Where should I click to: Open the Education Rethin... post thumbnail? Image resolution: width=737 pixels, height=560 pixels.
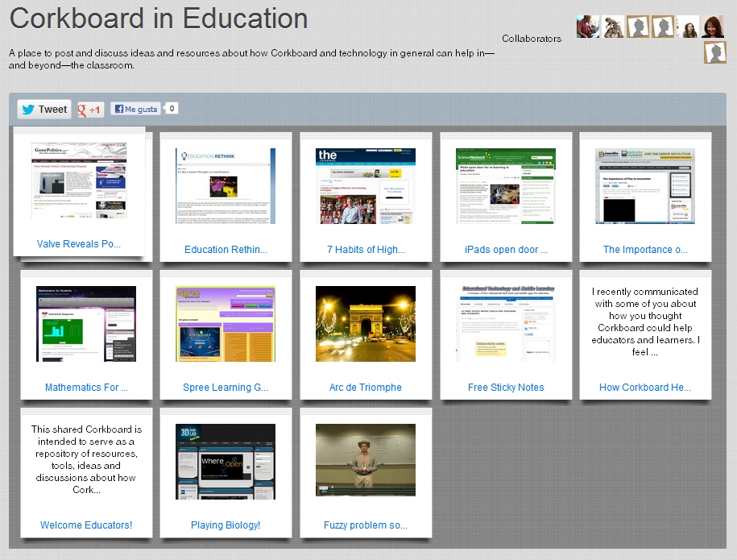click(226, 186)
